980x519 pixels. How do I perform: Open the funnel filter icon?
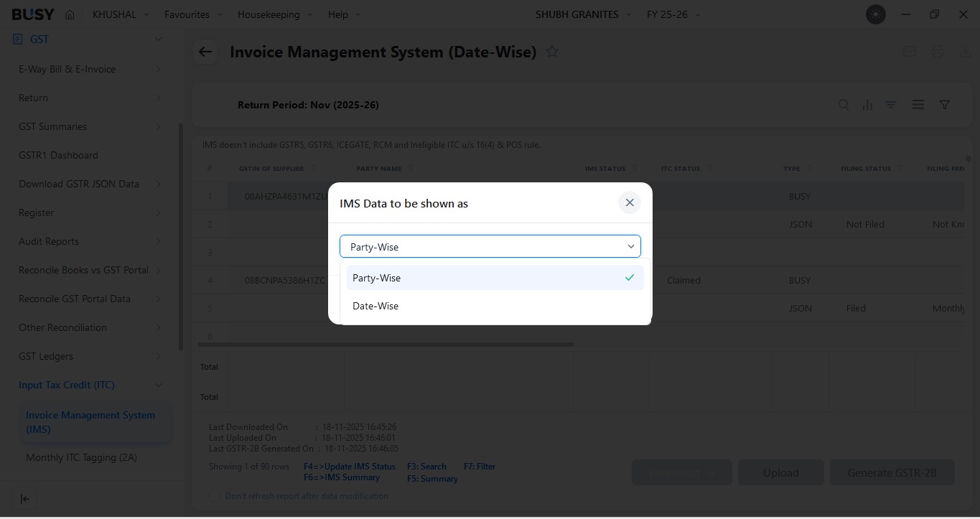(945, 105)
